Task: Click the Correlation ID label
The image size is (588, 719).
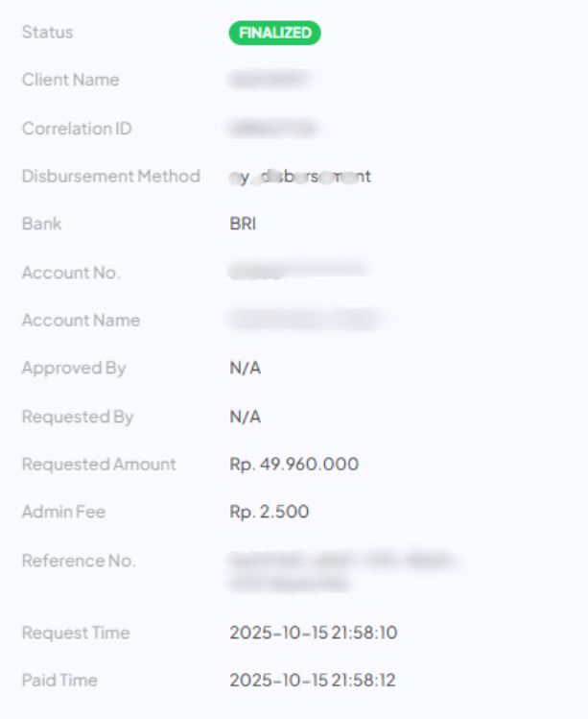Action: (x=77, y=128)
